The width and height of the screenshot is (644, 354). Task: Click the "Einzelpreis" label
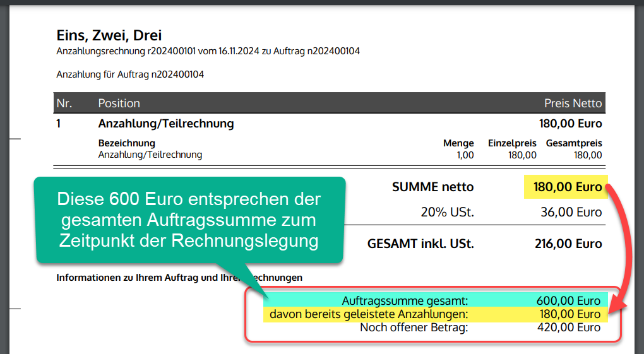tap(512, 143)
